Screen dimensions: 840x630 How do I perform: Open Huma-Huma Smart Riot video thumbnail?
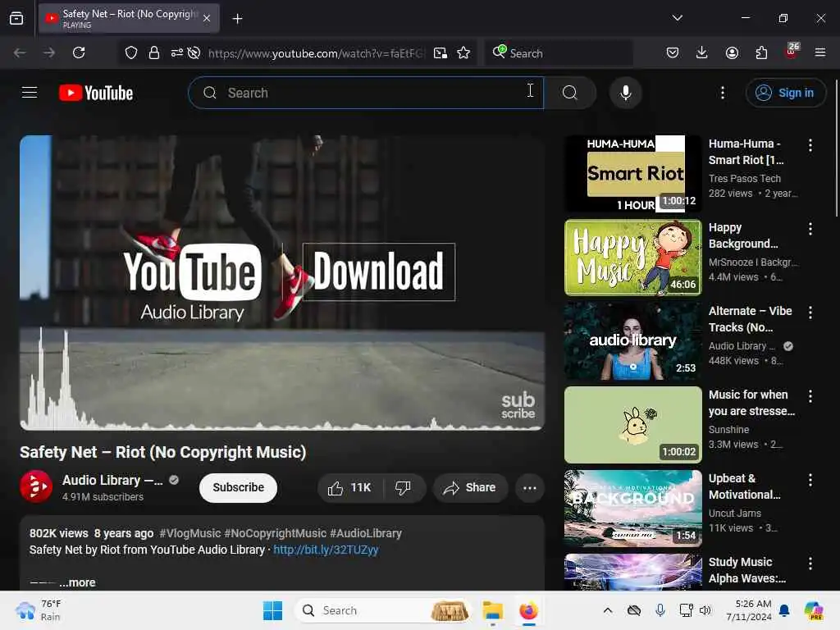632,174
